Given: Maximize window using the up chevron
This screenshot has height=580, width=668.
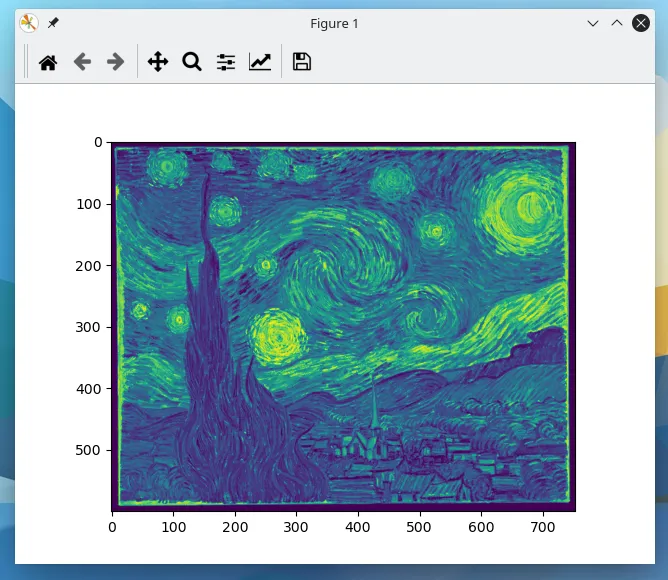Looking at the screenshot, I should coord(617,23).
